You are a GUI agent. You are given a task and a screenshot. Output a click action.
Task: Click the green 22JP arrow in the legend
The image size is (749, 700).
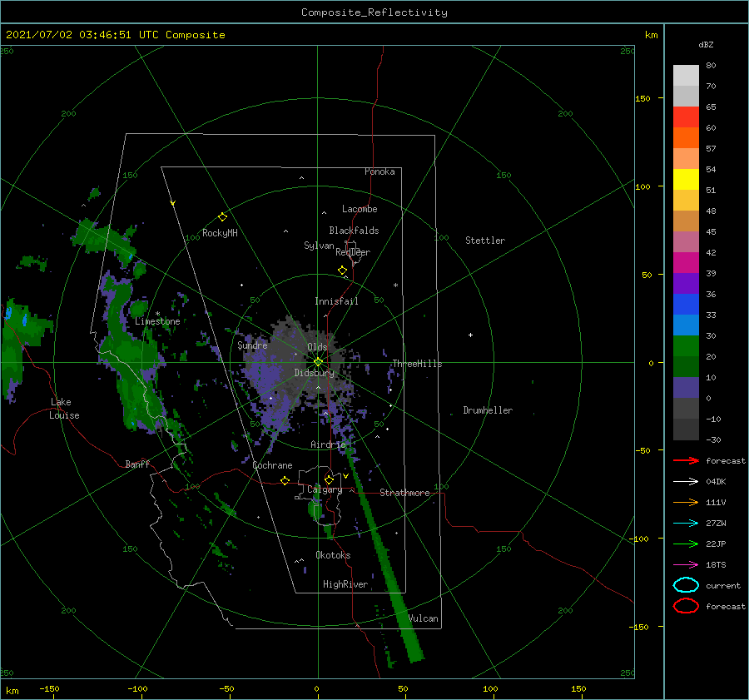click(x=686, y=544)
